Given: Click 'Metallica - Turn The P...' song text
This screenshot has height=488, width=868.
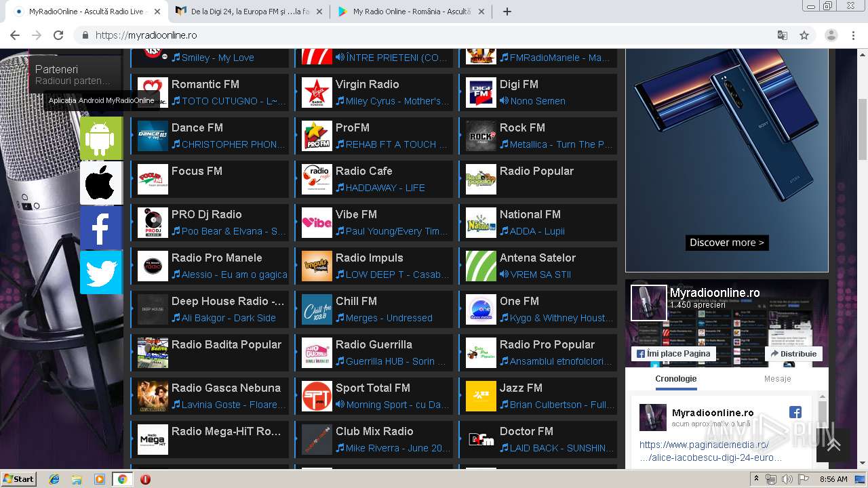Looking at the screenshot, I should [x=561, y=144].
